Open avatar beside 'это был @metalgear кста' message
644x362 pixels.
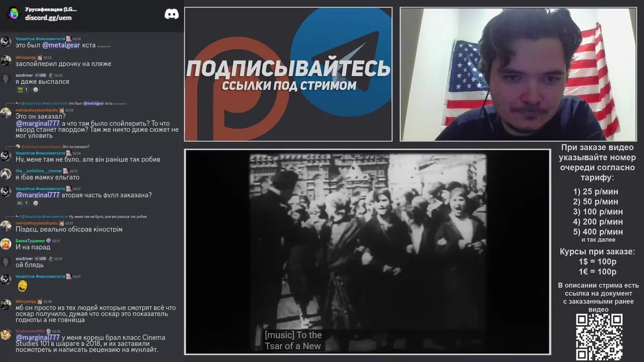[6, 42]
